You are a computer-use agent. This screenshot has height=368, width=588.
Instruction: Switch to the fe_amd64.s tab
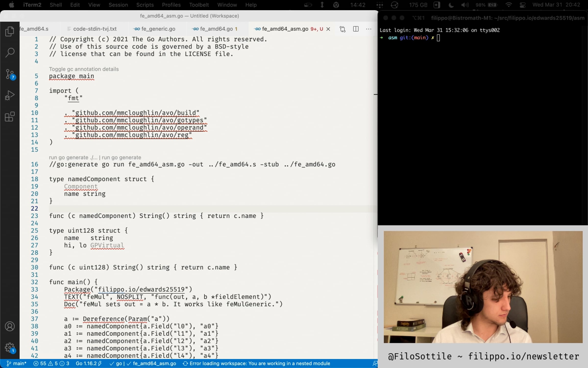34,29
